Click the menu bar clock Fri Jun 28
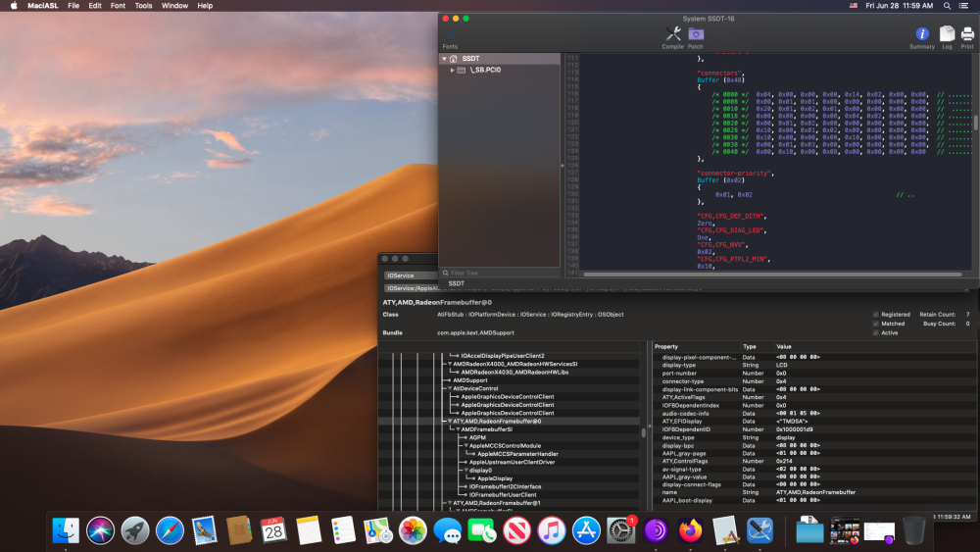The width and height of the screenshot is (980, 552). pyautogui.click(x=899, y=6)
